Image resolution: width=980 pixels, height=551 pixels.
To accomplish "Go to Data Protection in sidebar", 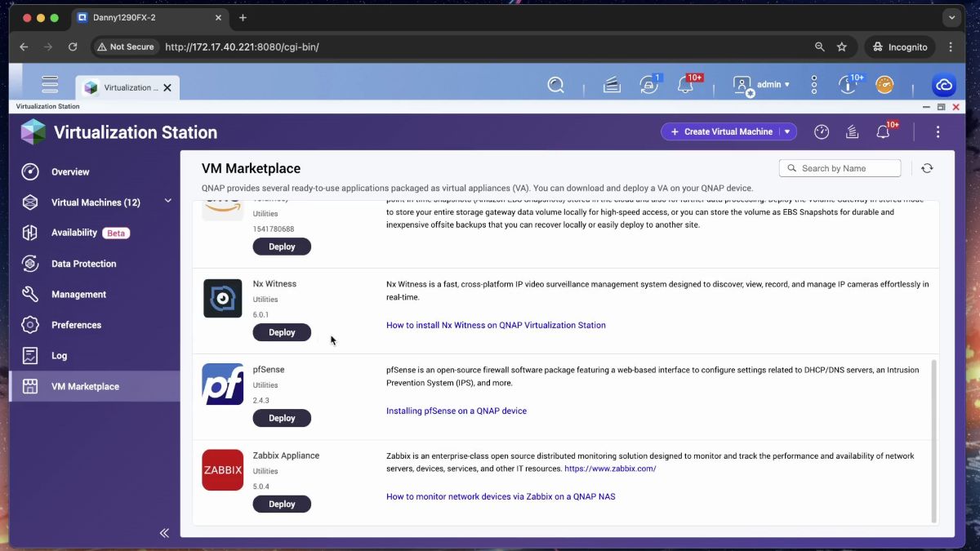I will pos(83,264).
